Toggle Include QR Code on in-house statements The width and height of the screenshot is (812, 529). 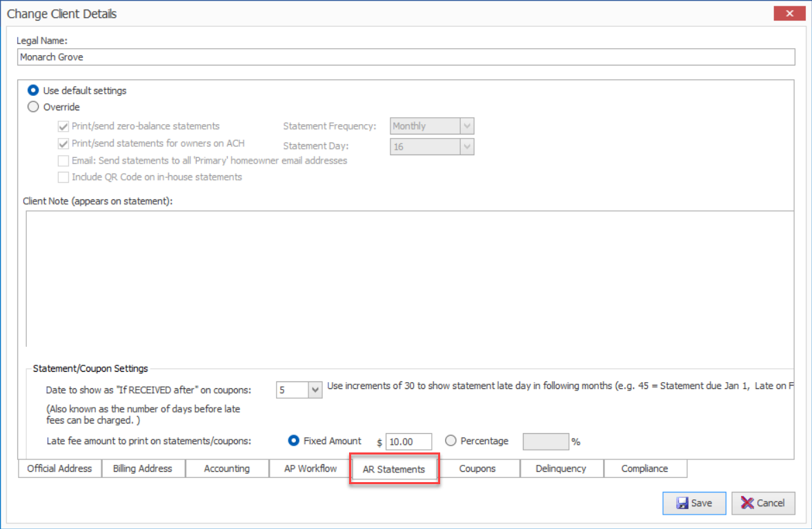coord(63,177)
